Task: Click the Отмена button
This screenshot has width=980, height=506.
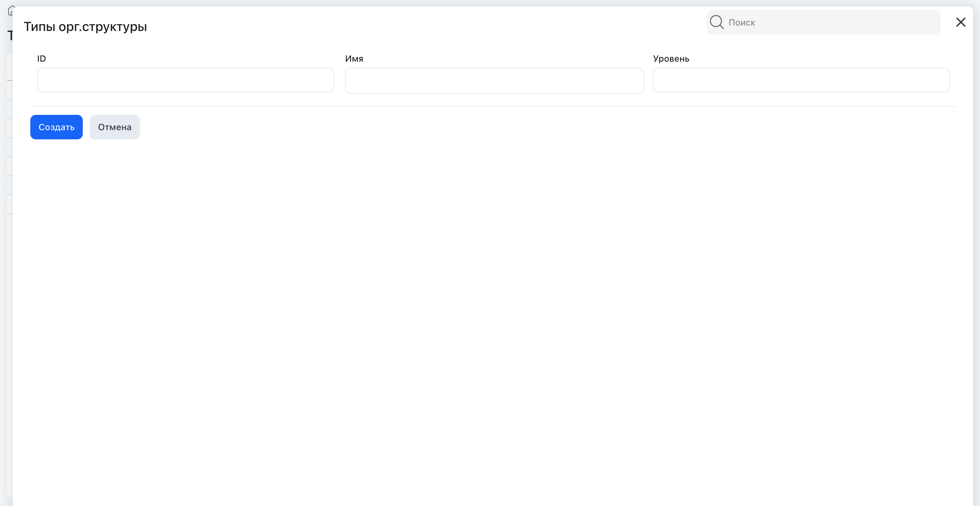Action: [114, 127]
